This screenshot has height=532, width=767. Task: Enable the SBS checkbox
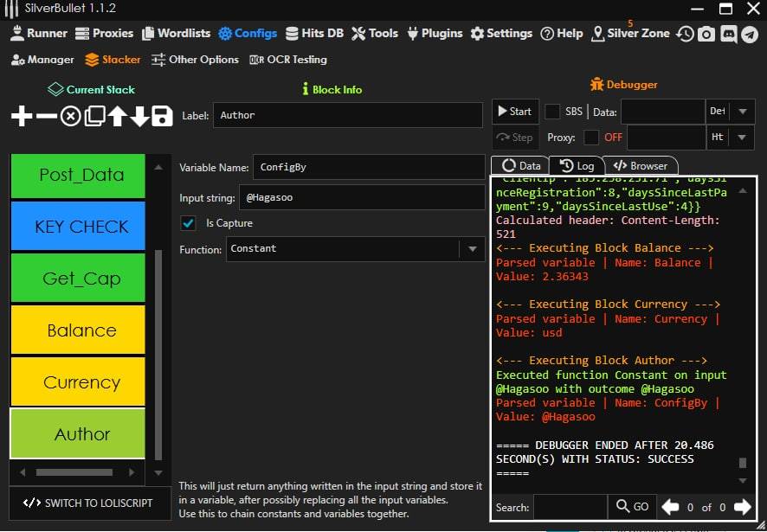(552, 112)
